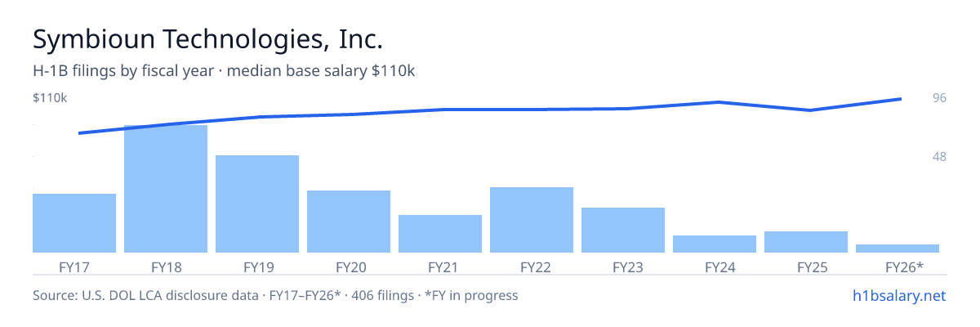
Task: Click the FY23 filings bar
Action: pos(623,230)
